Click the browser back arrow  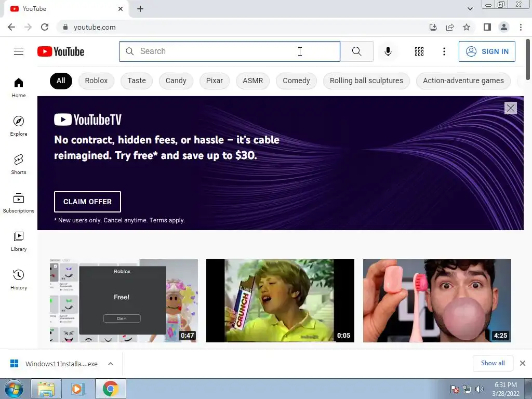11,27
